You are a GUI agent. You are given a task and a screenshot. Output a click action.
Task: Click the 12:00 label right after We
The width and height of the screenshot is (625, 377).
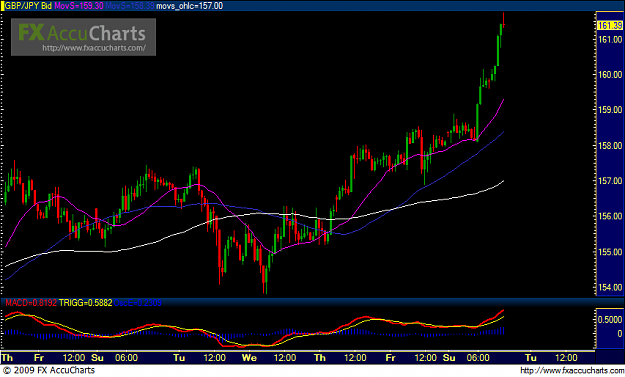click(x=285, y=357)
